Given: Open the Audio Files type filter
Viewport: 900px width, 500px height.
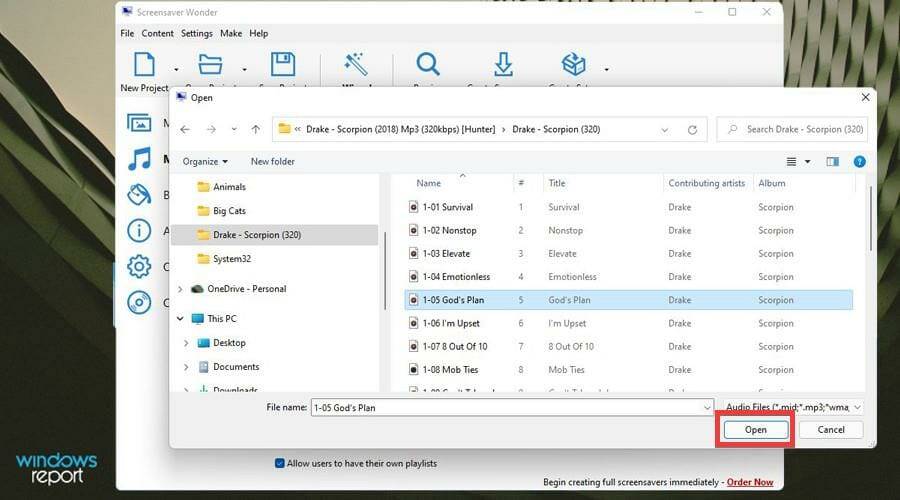Looking at the screenshot, I should click(x=793, y=407).
